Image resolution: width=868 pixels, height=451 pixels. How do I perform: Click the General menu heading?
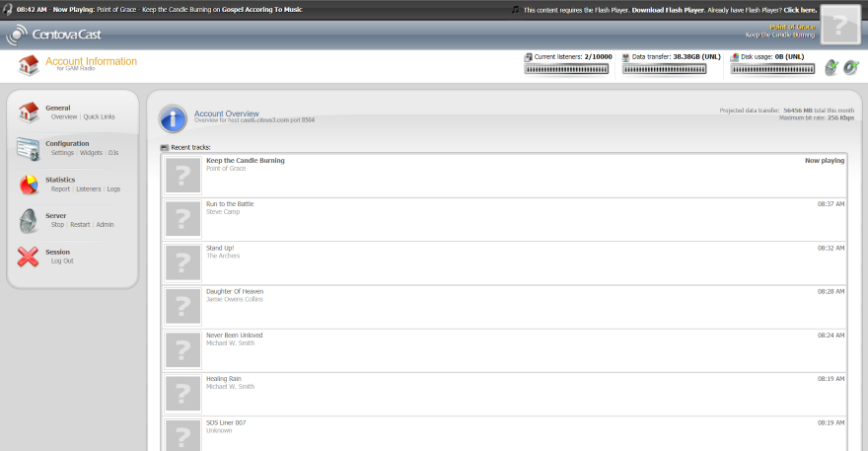click(57, 108)
